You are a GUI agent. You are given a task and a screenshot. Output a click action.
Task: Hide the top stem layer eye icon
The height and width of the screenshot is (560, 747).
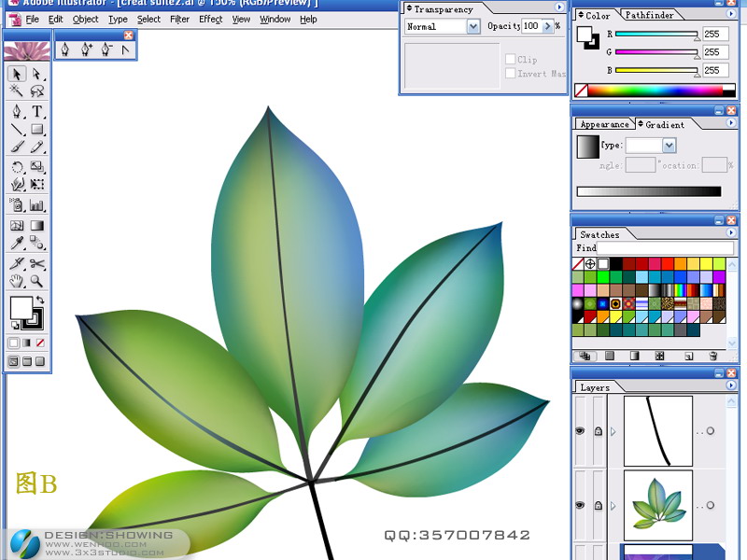580,431
